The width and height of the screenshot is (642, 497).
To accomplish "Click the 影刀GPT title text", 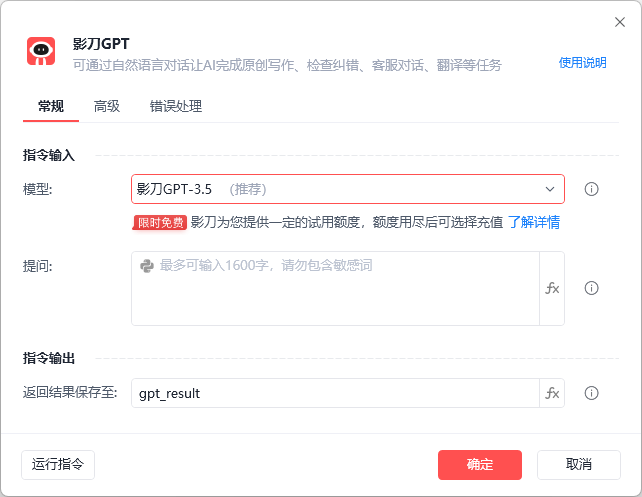I will (101, 44).
